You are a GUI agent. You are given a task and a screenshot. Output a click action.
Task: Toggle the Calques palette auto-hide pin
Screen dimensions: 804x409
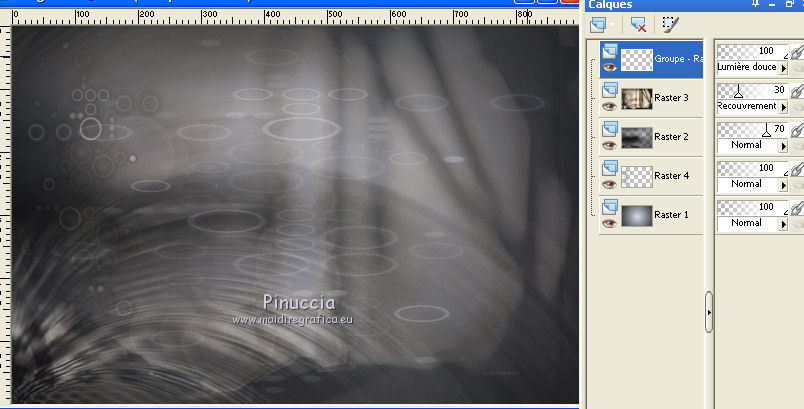[x=755, y=4]
